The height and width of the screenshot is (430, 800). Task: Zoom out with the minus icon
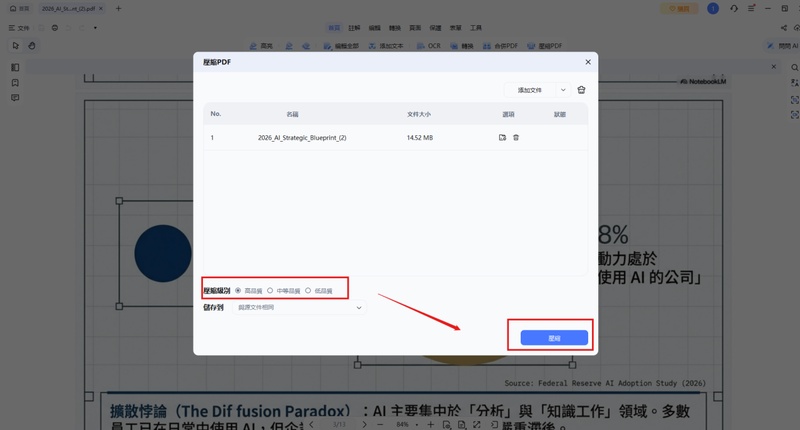tap(380, 424)
